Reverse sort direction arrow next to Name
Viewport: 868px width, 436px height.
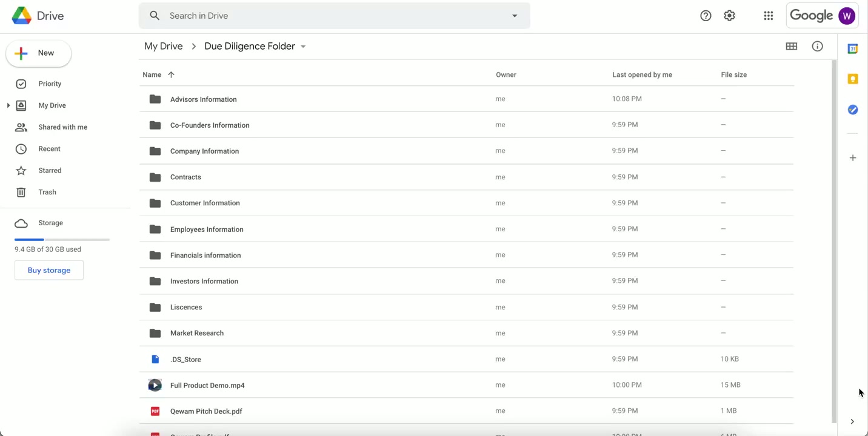pyautogui.click(x=171, y=74)
